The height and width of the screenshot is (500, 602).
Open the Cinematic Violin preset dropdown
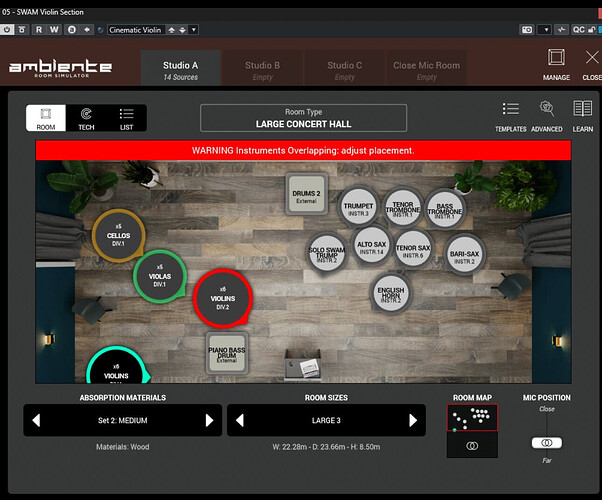pos(135,30)
